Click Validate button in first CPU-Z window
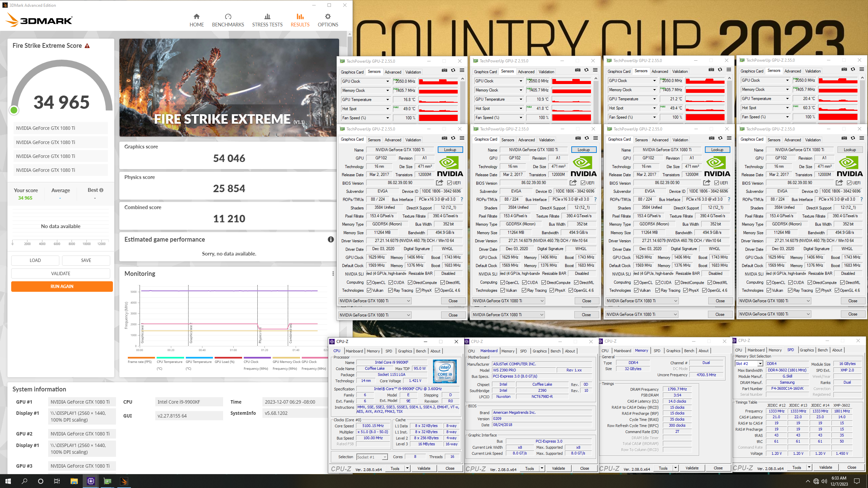The width and height of the screenshot is (868, 488). [423, 468]
